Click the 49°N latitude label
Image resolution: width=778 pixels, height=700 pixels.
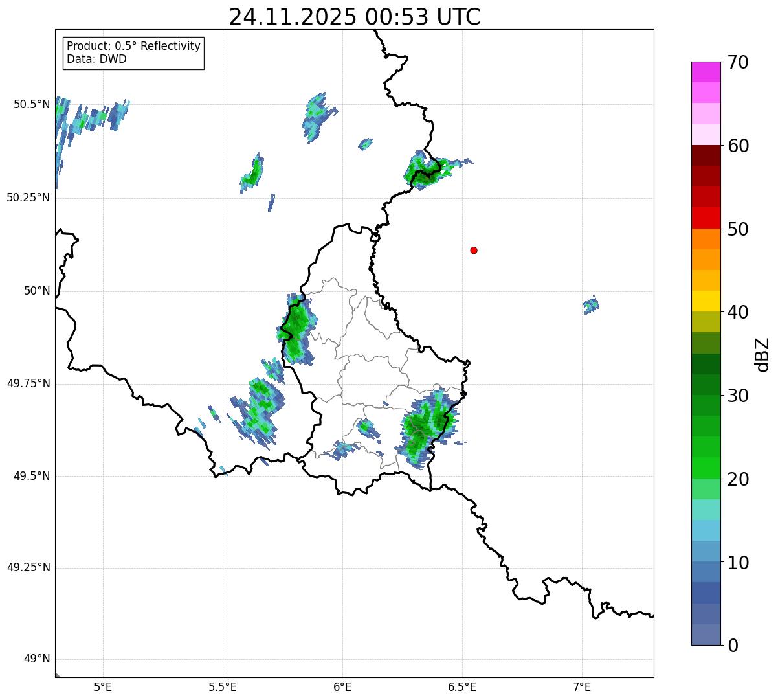37,659
